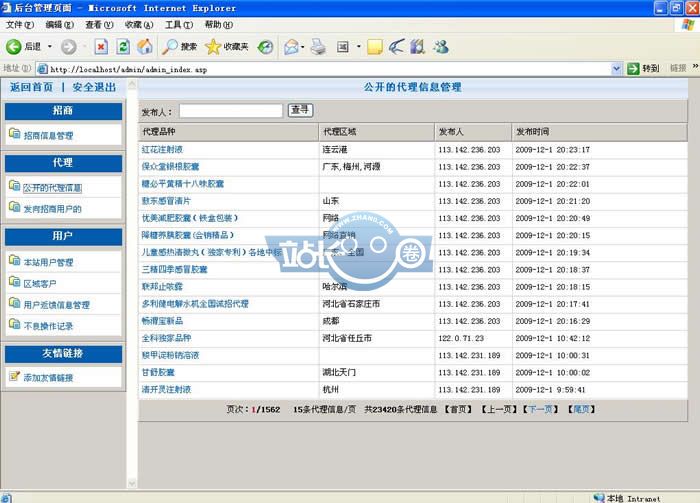Open the Edit button dropdown arrow
The height and width of the screenshot is (503, 700).
[358, 46]
